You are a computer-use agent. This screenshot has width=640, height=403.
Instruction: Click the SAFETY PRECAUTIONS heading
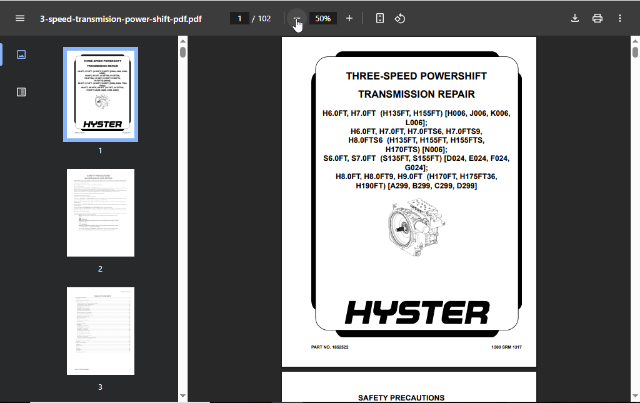(401, 398)
